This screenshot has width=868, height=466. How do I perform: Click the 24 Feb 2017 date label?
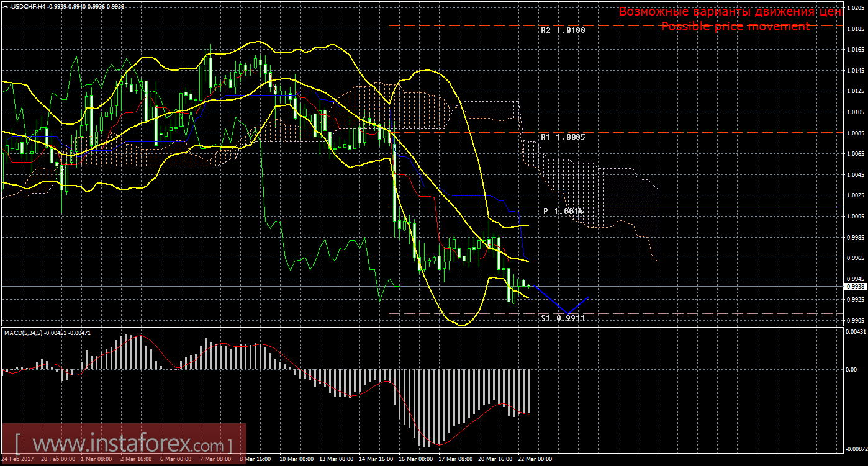17,460
